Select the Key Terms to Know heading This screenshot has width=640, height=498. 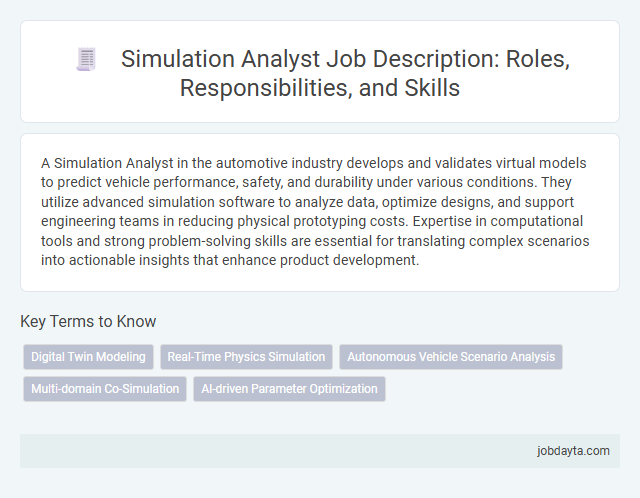[88, 321]
